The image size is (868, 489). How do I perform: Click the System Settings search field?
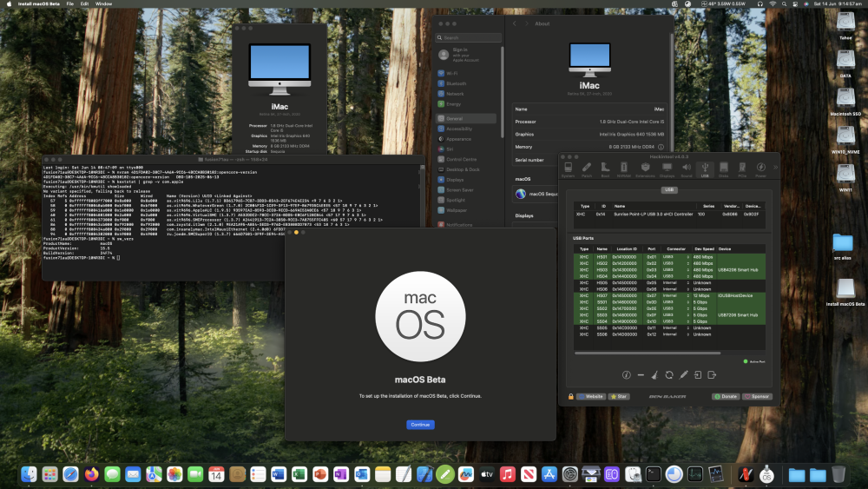[x=469, y=37]
